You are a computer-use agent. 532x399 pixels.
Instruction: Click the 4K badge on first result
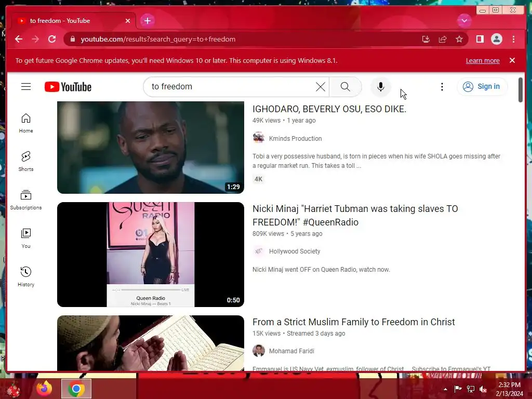click(x=258, y=179)
